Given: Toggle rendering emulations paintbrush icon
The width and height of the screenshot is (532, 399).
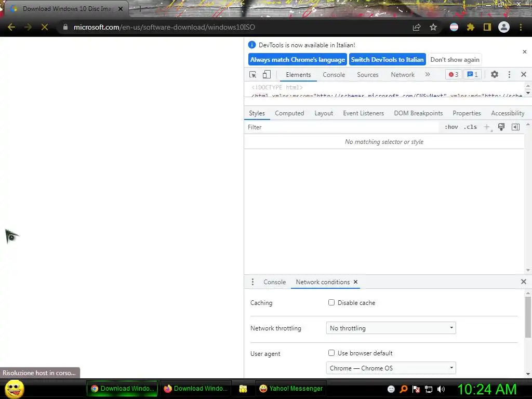Looking at the screenshot, I should 501,127.
